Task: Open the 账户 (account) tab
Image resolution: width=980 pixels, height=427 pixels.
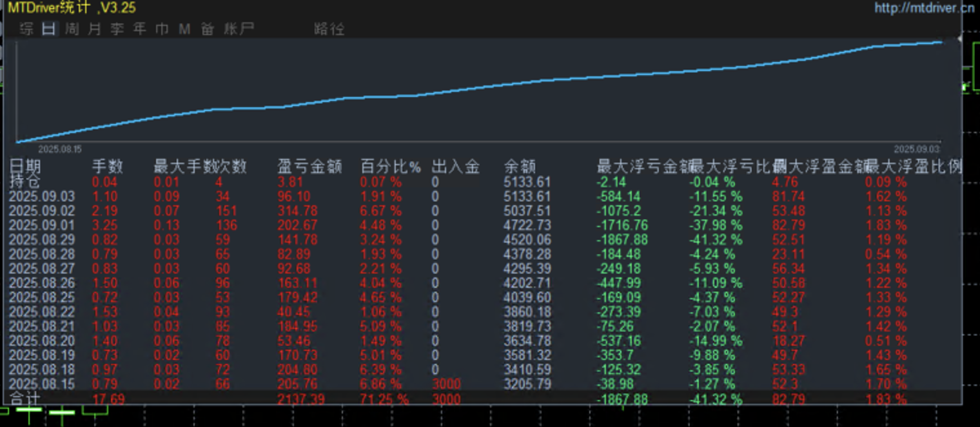Action: coord(239,29)
